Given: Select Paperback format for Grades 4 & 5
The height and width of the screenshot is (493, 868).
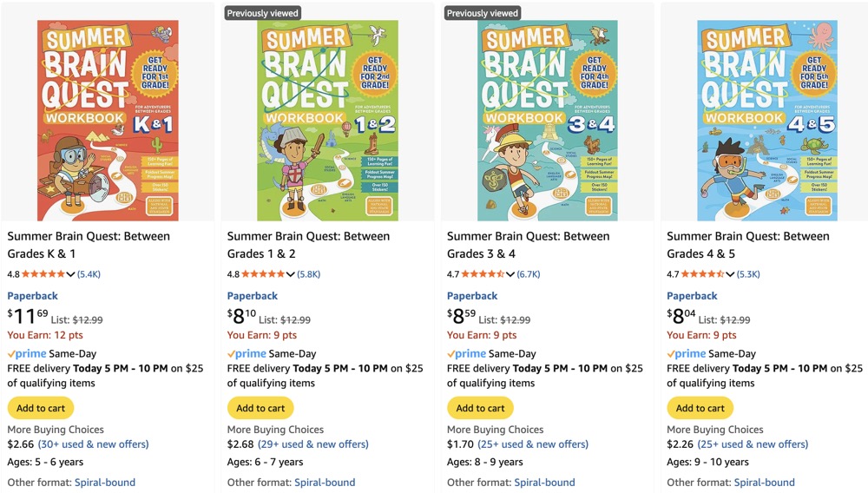Looking at the screenshot, I should [692, 296].
